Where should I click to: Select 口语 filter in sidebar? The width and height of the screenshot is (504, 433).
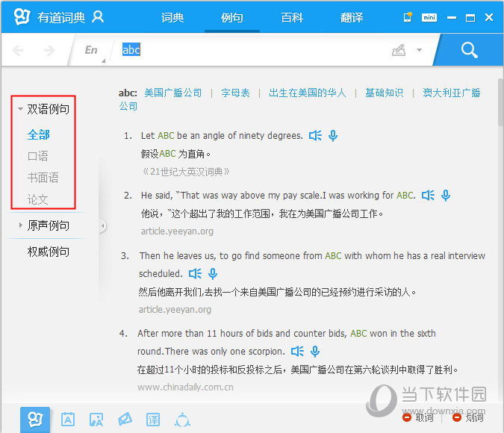(x=38, y=156)
